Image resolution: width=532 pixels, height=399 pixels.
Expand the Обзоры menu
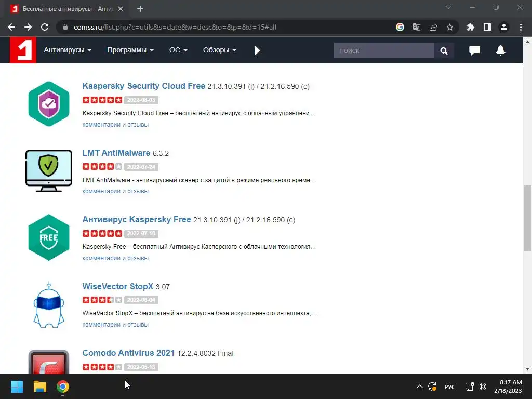220,50
